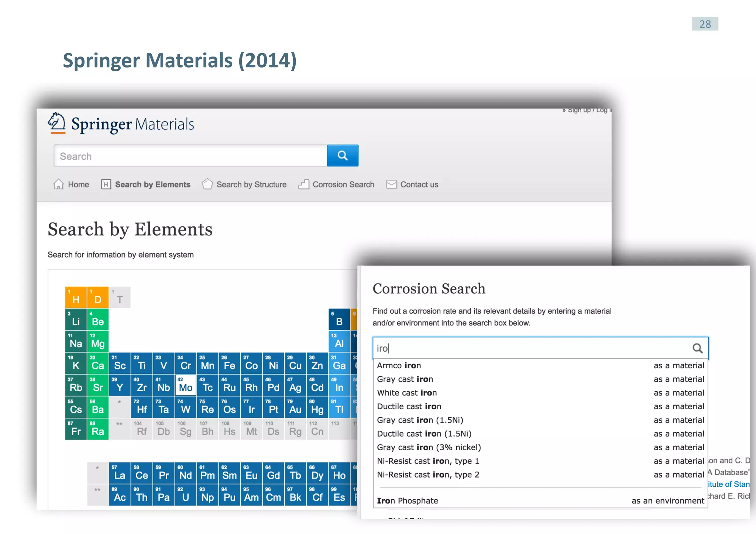Open the Search by Structure page
Image resolution: width=756 pixels, height=534 pixels.
(244, 184)
